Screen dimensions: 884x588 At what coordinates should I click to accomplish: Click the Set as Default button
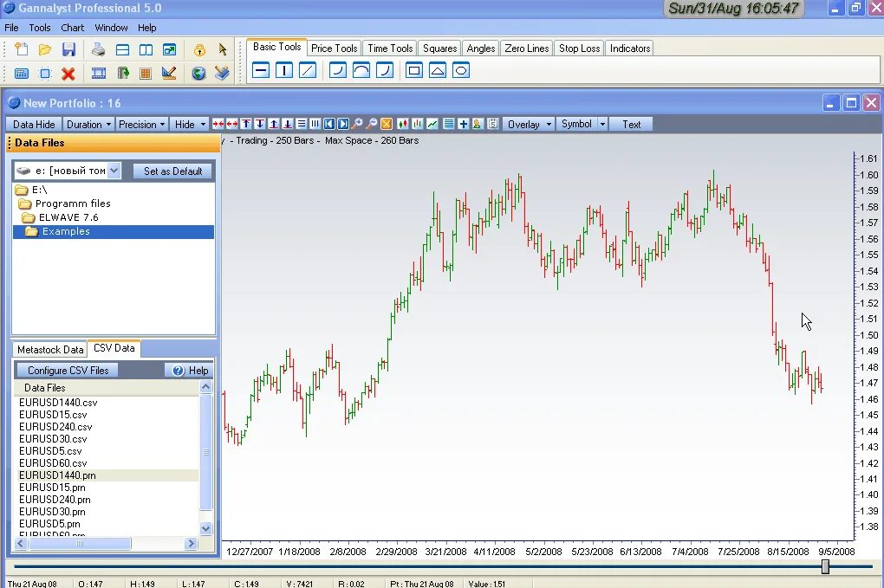[172, 171]
